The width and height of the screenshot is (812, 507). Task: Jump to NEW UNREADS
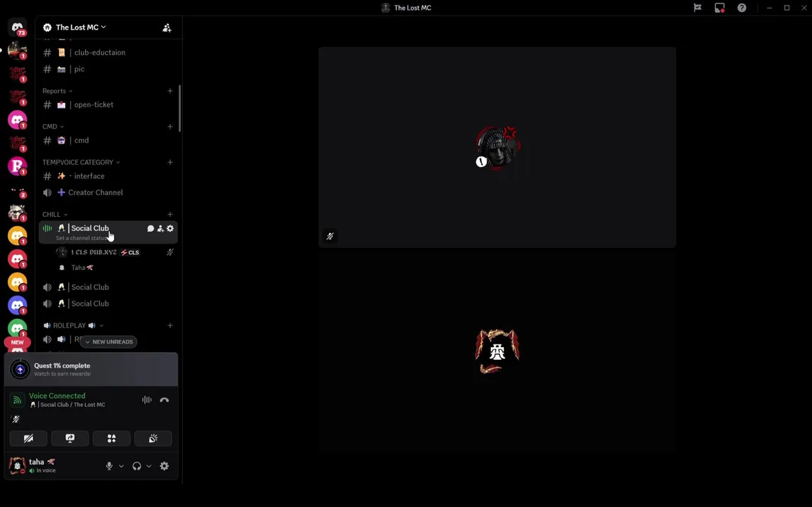tap(109, 342)
